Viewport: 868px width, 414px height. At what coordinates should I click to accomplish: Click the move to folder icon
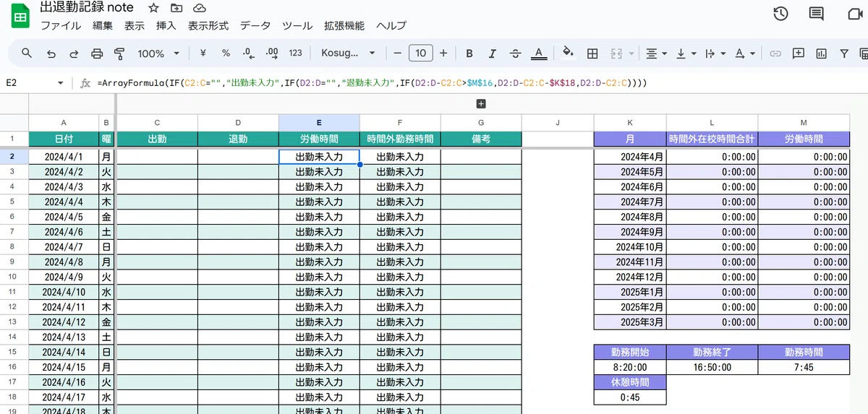(176, 8)
